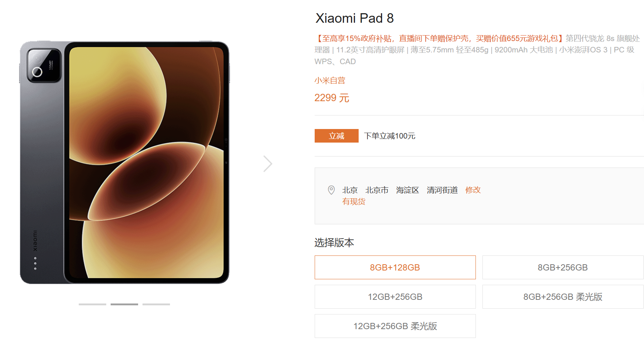Click the 海淀区 district address text
The width and height of the screenshot is (644, 346).
tap(407, 190)
